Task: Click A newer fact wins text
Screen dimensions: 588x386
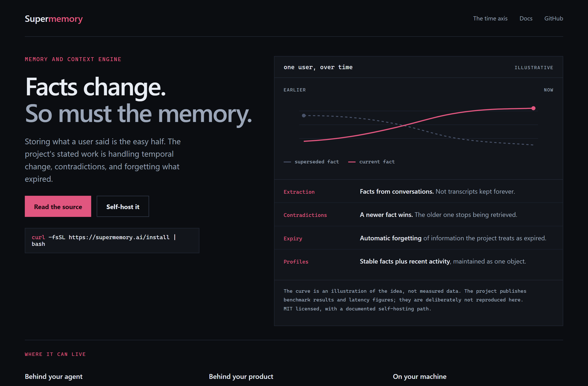Action: click(x=386, y=215)
